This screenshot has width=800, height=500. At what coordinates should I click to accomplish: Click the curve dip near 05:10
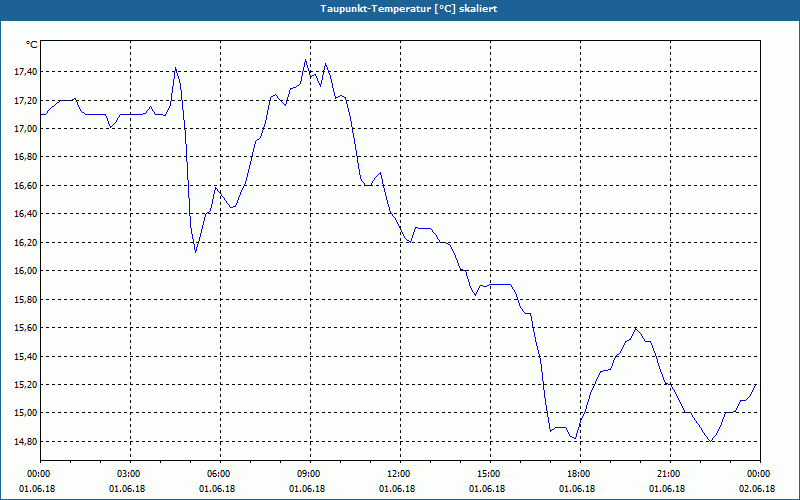click(x=195, y=252)
